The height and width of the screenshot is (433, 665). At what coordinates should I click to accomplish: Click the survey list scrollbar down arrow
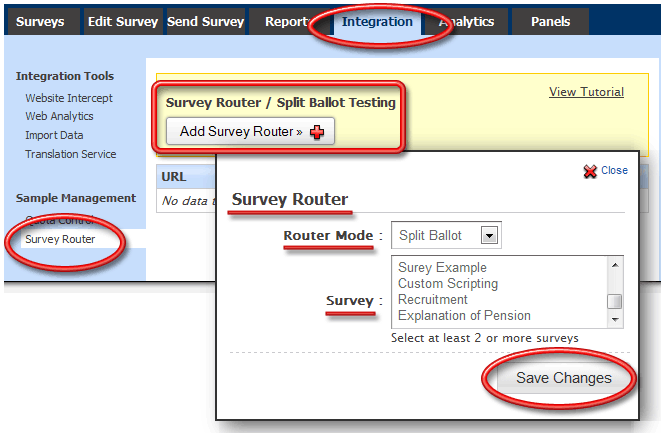(x=616, y=321)
